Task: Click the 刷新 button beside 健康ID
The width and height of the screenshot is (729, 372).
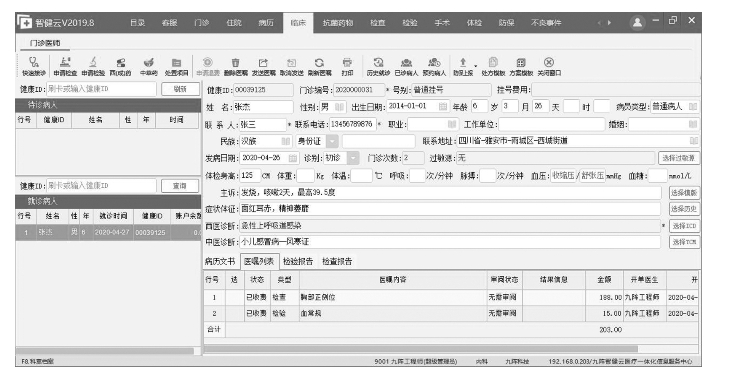Action: pyautogui.click(x=180, y=89)
